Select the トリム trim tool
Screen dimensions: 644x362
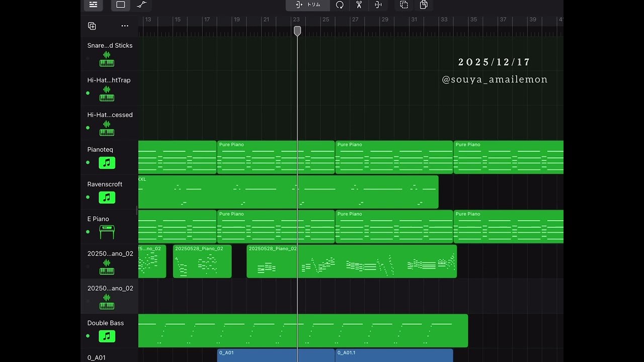[x=308, y=5]
